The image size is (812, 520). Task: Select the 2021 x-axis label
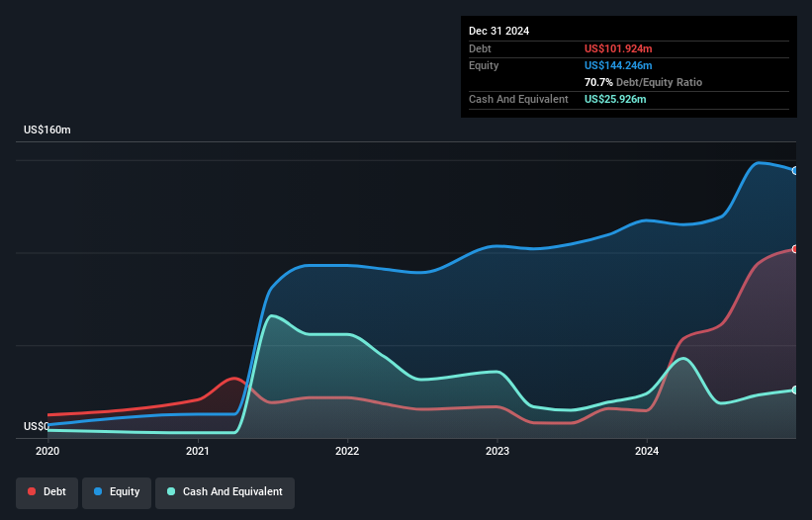coord(197,451)
